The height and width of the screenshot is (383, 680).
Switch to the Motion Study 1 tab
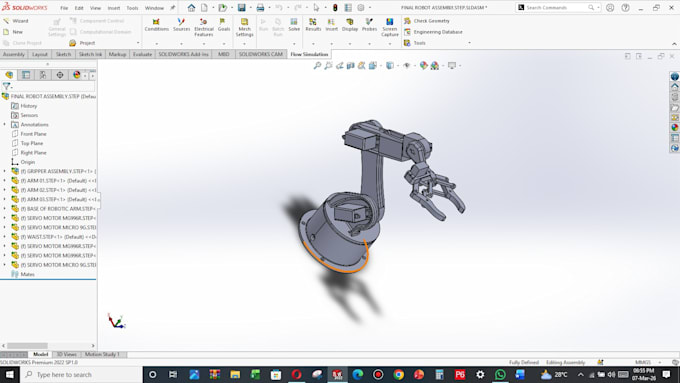click(x=102, y=354)
